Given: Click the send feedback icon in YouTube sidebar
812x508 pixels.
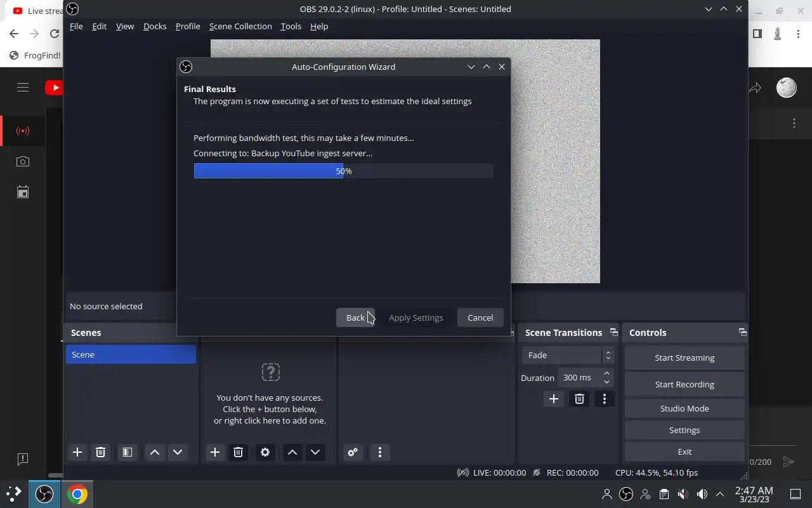Looking at the screenshot, I should click(23, 458).
